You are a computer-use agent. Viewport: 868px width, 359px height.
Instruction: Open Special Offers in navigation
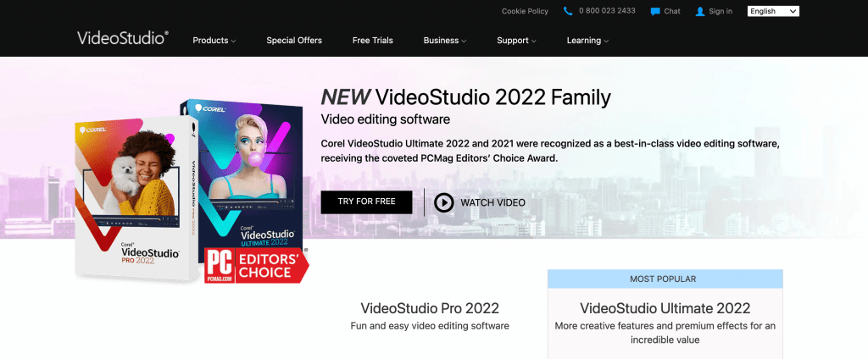point(294,41)
